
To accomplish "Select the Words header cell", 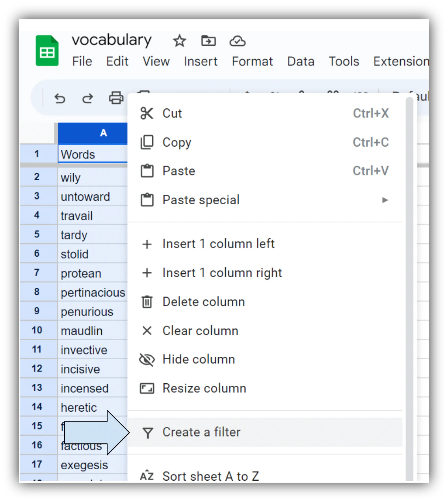I will click(93, 154).
